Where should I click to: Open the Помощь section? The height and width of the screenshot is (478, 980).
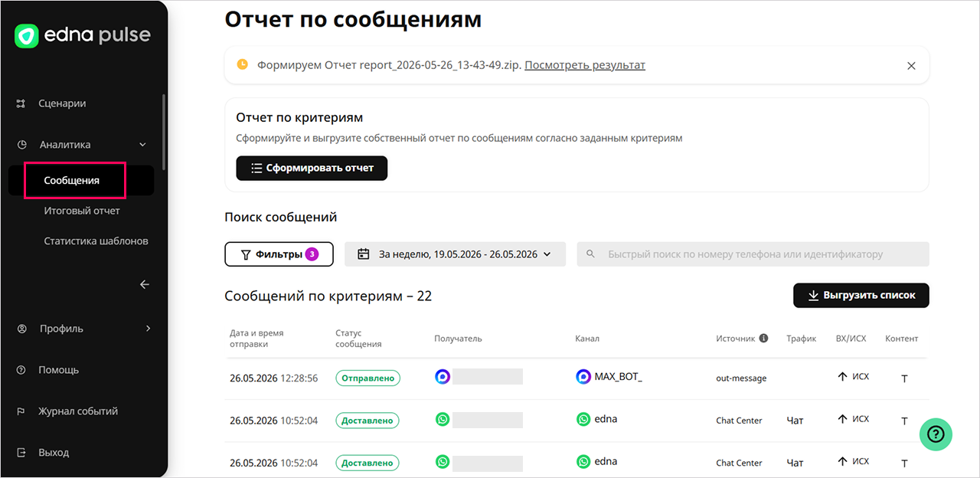59,370
